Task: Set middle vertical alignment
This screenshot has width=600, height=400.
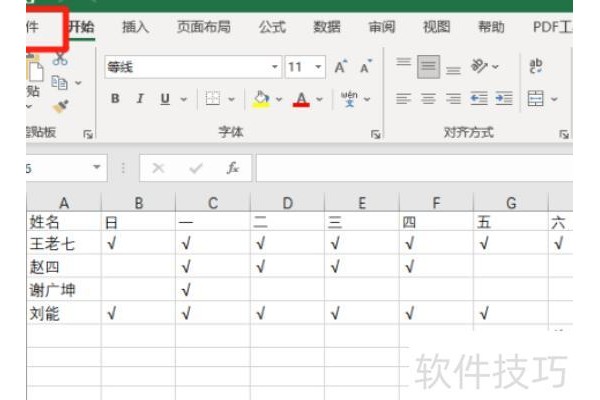Action: coord(428,67)
